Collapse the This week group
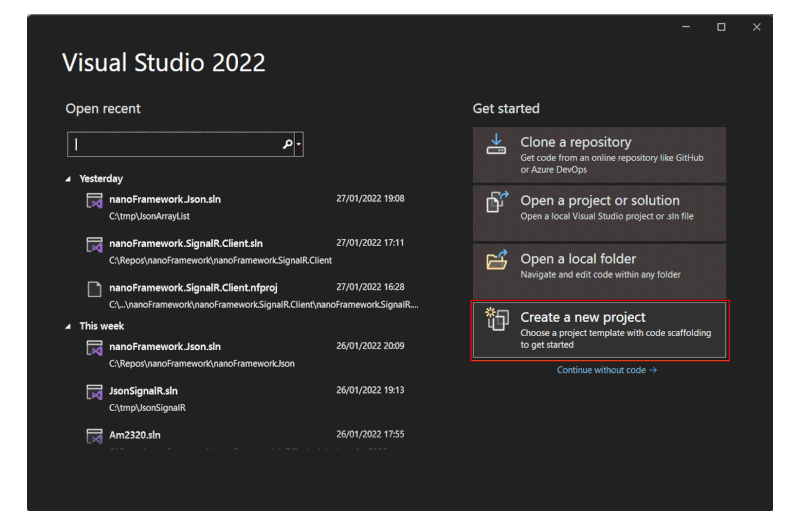The height and width of the screenshot is (525, 800). 68,327
